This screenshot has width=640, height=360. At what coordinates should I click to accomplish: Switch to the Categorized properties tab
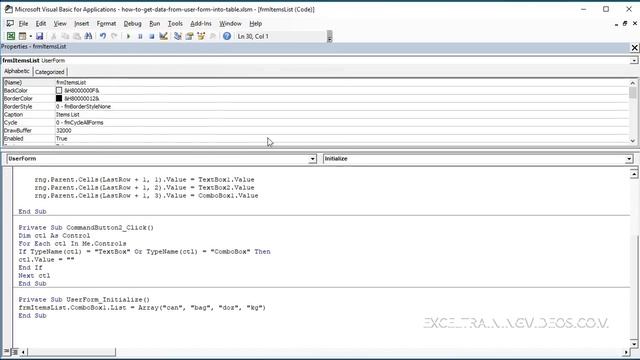click(49, 72)
